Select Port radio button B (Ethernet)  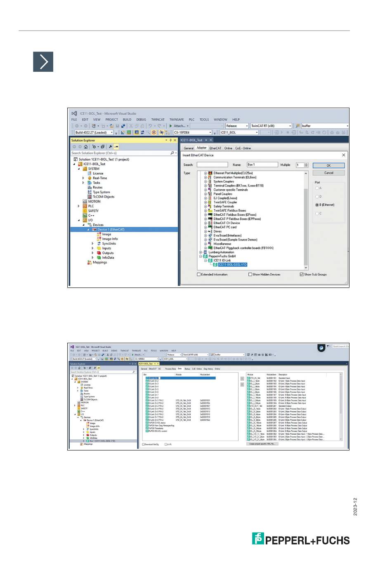[x=317, y=205]
